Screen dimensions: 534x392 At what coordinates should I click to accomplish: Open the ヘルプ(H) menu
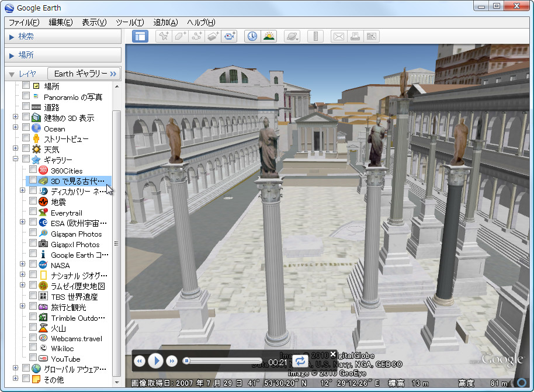pyautogui.click(x=201, y=22)
